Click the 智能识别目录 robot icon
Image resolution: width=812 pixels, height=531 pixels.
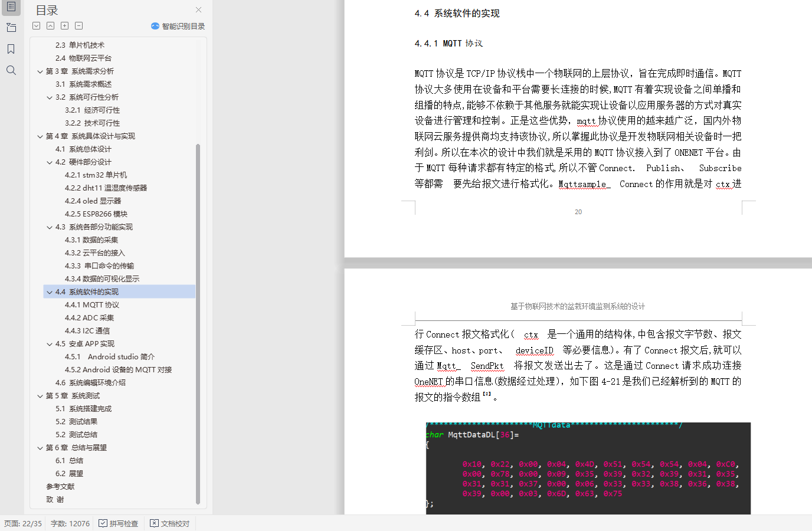pyautogui.click(x=155, y=26)
